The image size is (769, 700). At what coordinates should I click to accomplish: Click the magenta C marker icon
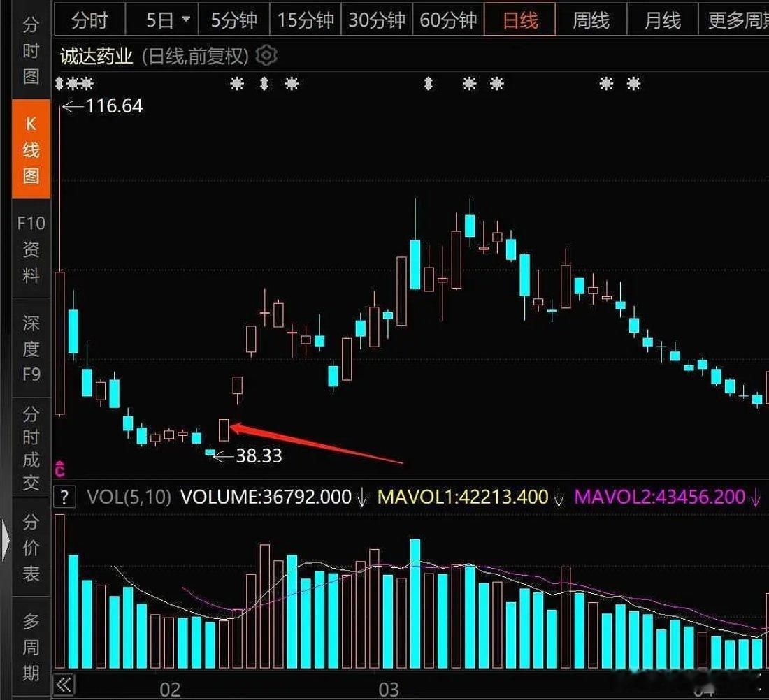click(60, 469)
